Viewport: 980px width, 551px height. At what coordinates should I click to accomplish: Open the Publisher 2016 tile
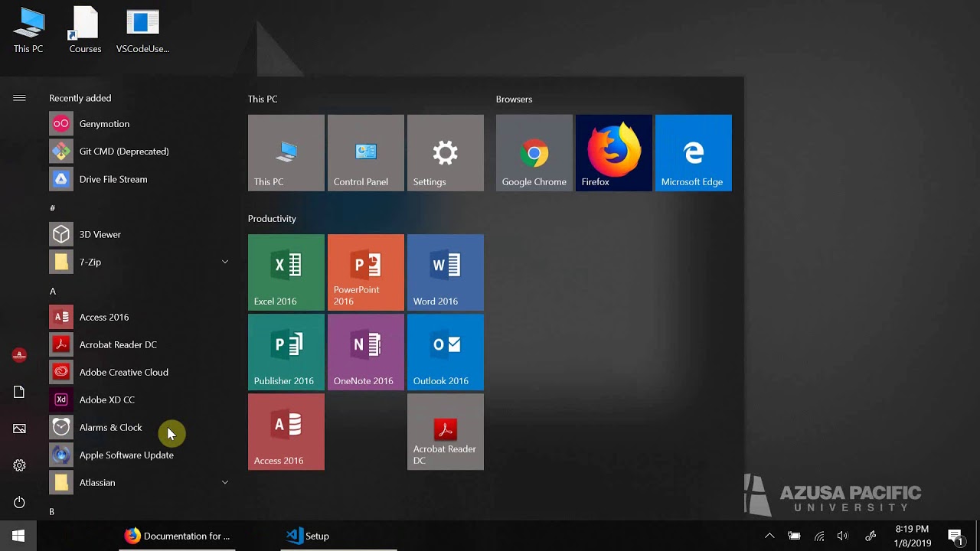coord(286,352)
